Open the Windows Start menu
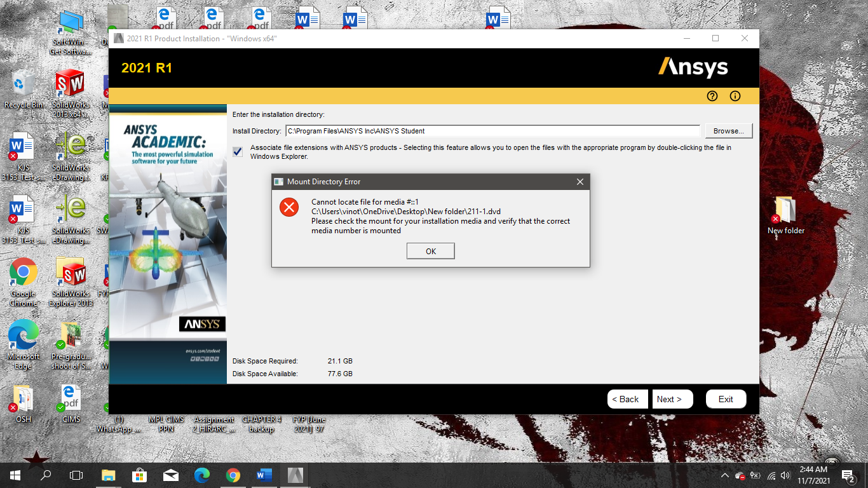This screenshot has height=488, width=868. 15,475
